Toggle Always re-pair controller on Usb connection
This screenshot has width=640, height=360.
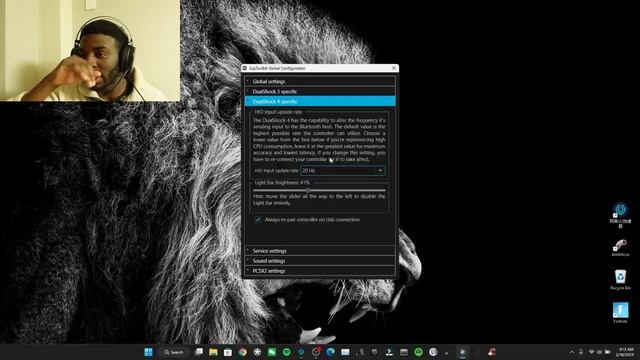coord(258,220)
